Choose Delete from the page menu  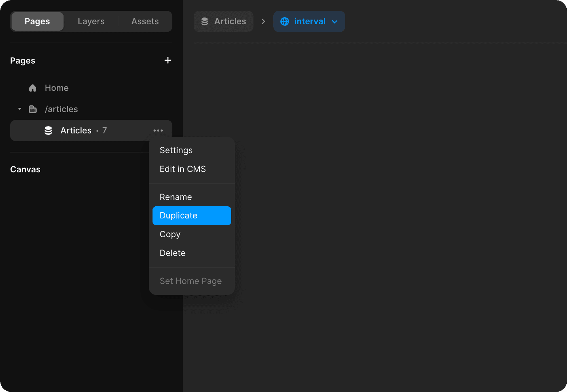(172, 253)
